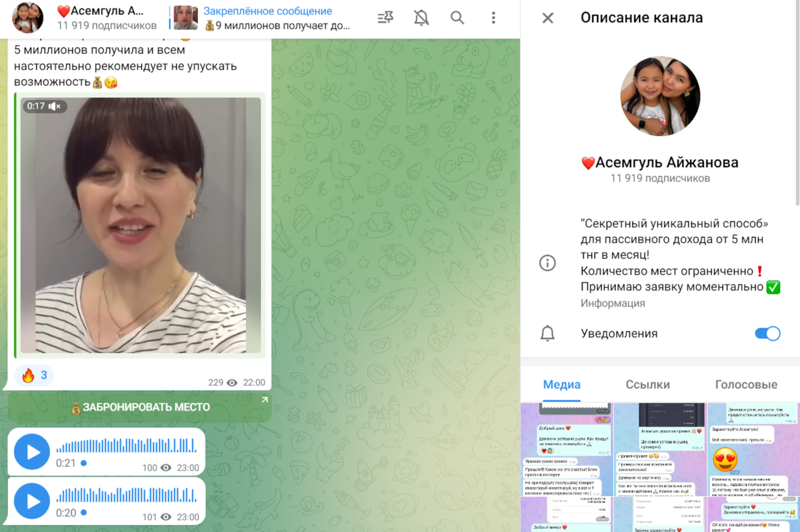Switch to the Медиа tab
The image size is (800, 532).
click(562, 385)
